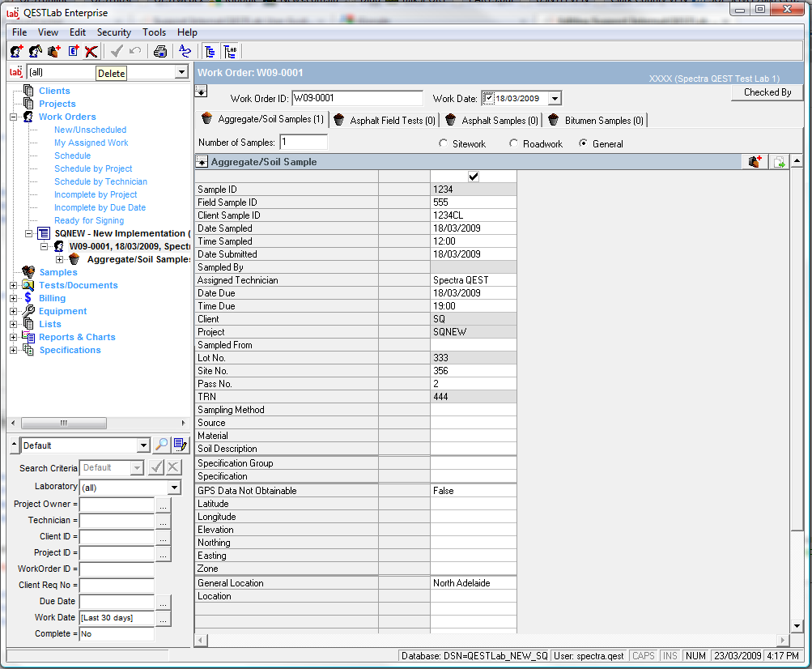Select the Roadwork radio button
Viewport: 812px width, 669px height.
tap(514, 143)
